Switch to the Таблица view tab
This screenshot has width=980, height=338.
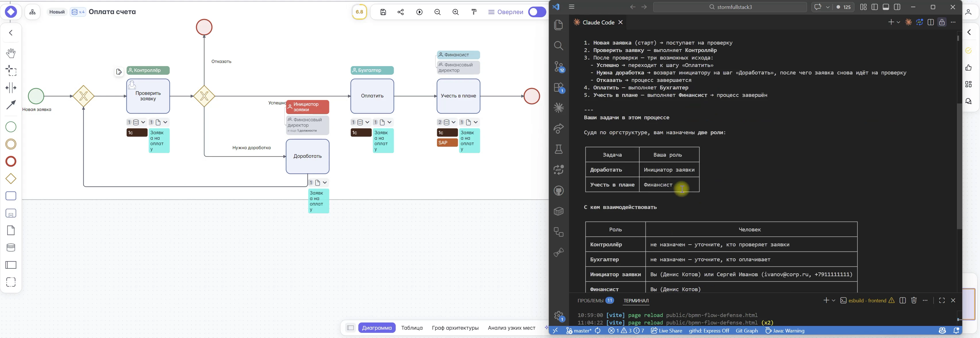(x=412, y=328)
